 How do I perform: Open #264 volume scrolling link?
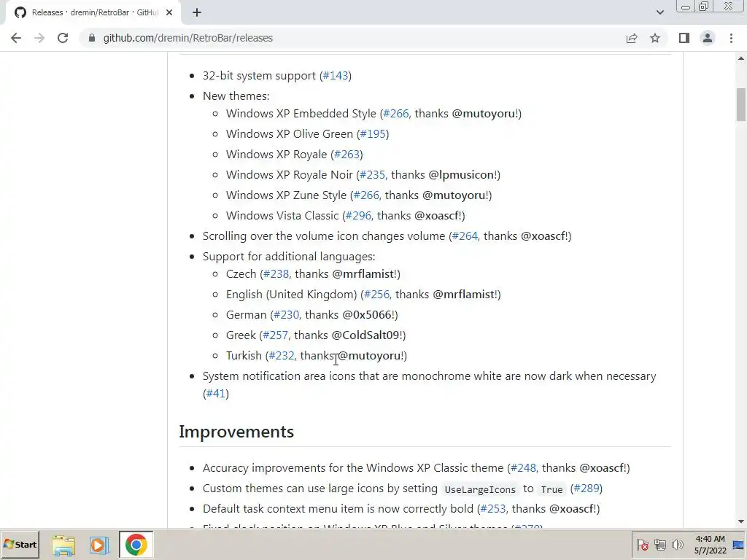click(465, 237)
